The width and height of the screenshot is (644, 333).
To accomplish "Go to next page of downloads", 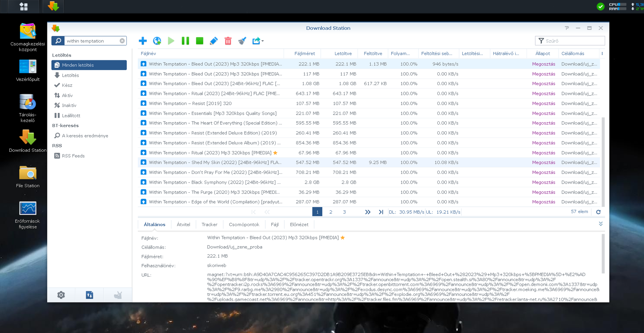I will click(368, 212).
